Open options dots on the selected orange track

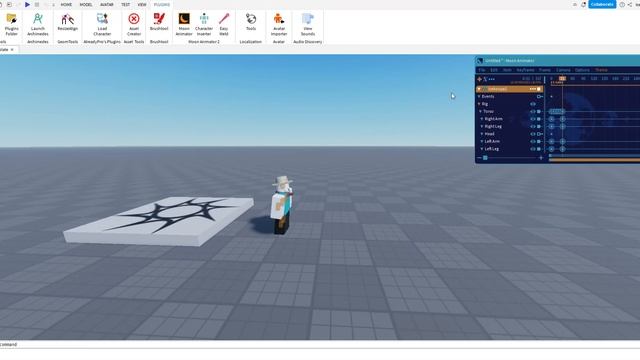(x=533, y=89)
